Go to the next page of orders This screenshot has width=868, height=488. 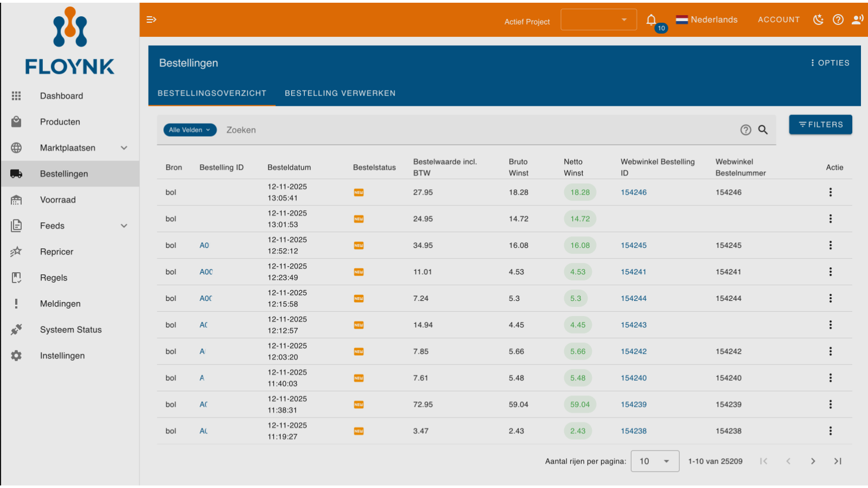click(813, 461)
